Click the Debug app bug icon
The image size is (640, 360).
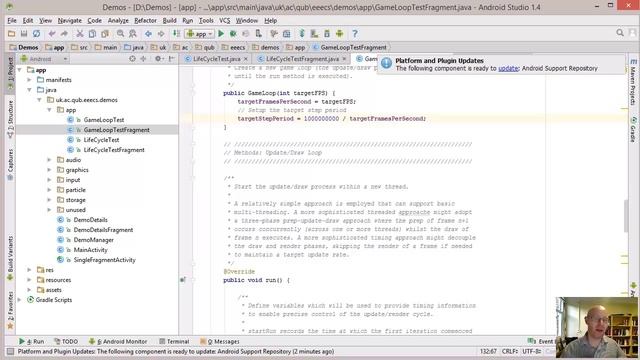click(x=233, y=33)
